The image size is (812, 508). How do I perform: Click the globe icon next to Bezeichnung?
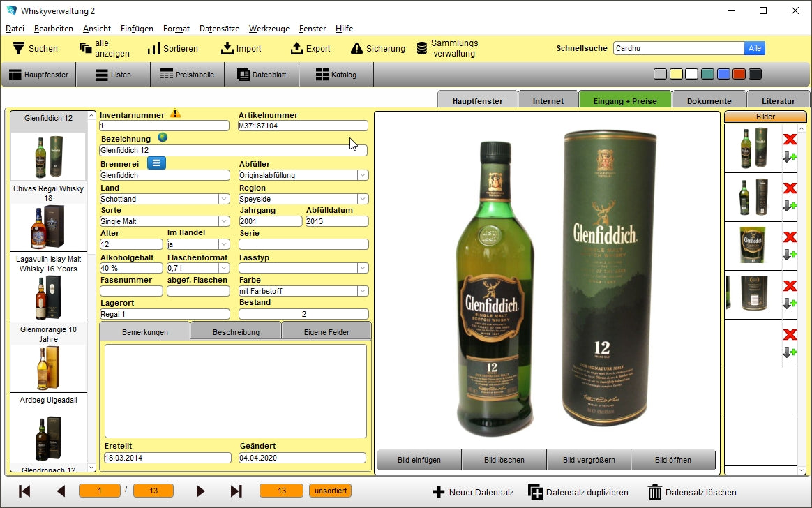163,138
